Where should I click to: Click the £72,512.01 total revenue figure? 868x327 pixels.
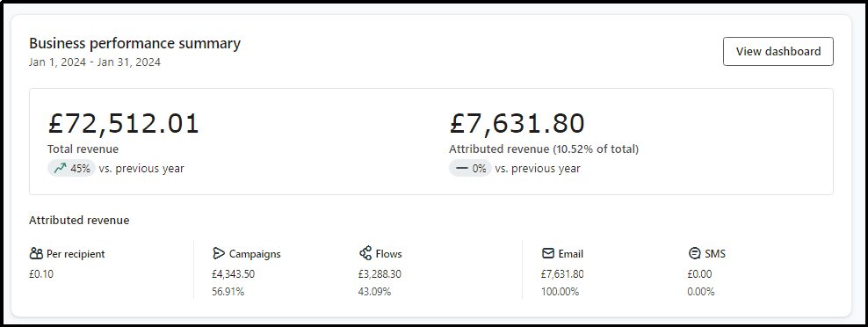coord(123,124)
